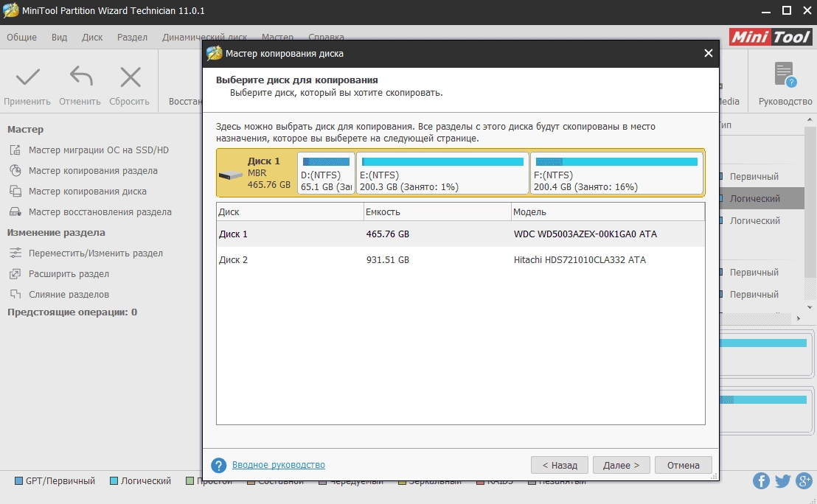Open the Вид menu
Screen dimensions: 817x504
click(x=60, y=38)
